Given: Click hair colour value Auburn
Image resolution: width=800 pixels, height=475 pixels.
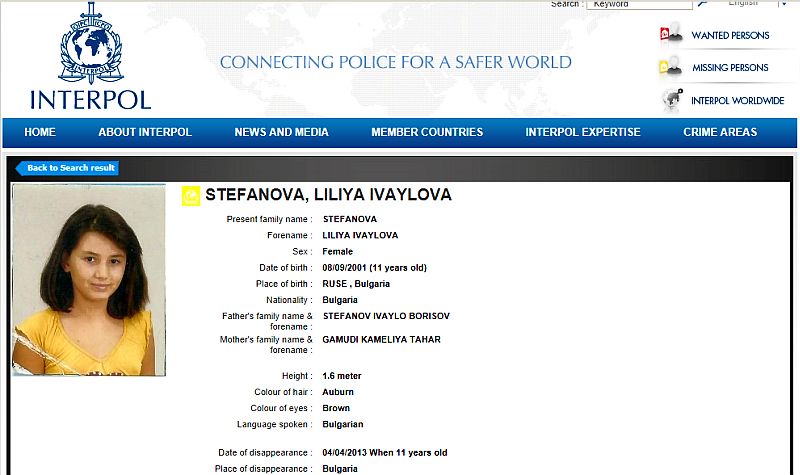Looking at the screenshot, I should [x=338, y=392].
